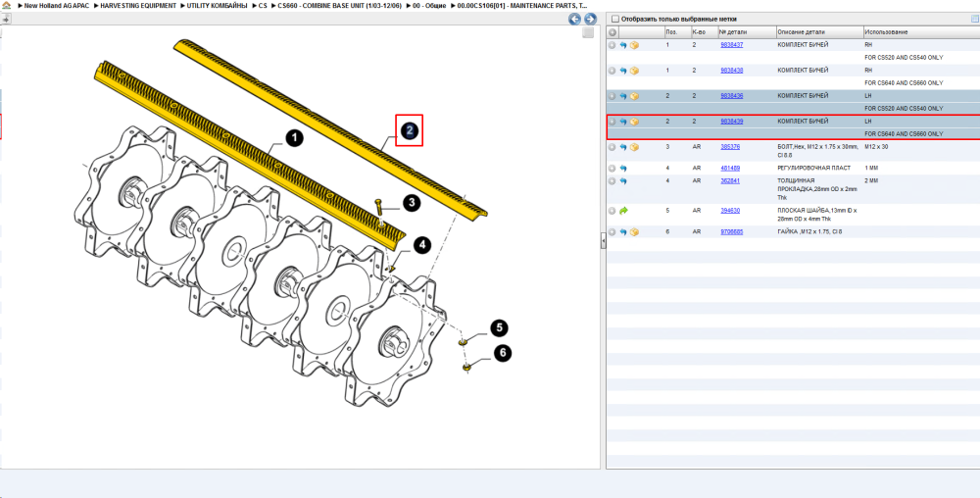
Task: Open the '00 - Общие' breadcrumb
Action: coord(429,6)
